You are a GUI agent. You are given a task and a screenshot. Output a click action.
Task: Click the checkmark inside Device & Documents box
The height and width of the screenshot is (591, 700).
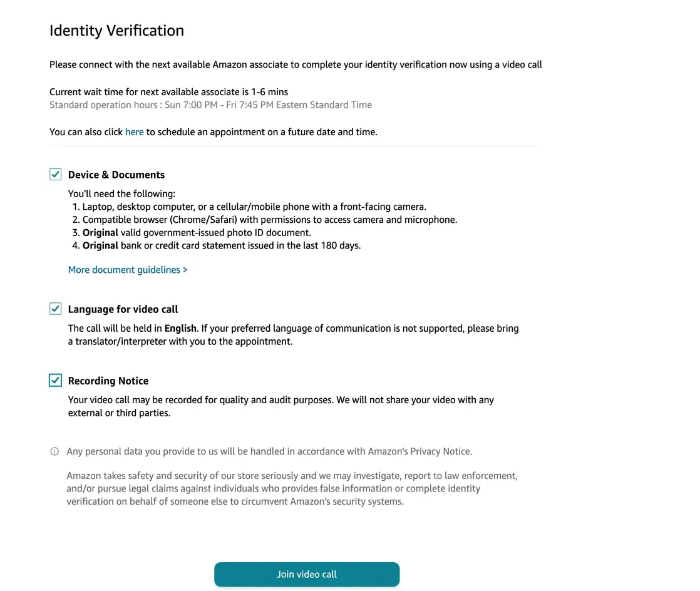coord(55,174)
